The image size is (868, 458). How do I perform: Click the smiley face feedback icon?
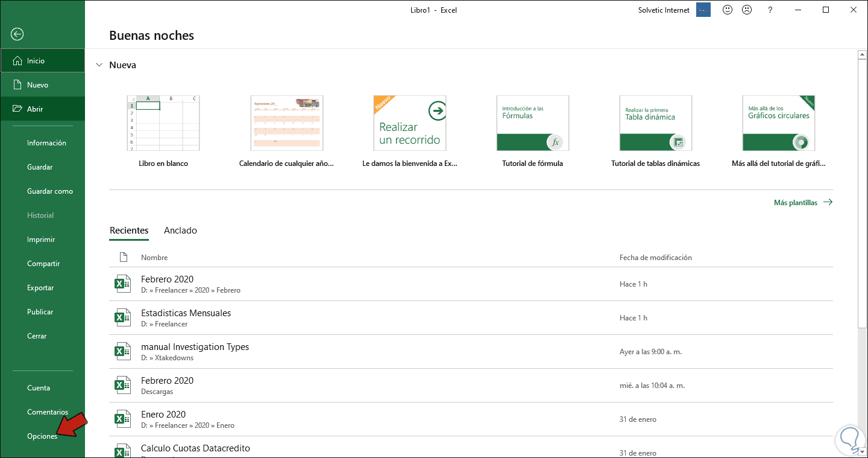coord(728,10)
